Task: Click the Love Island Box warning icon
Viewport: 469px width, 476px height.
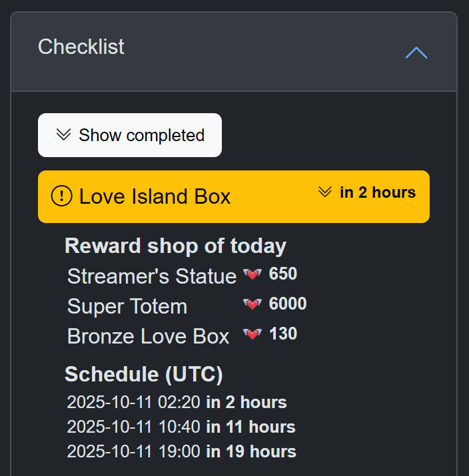Action: 61,196
